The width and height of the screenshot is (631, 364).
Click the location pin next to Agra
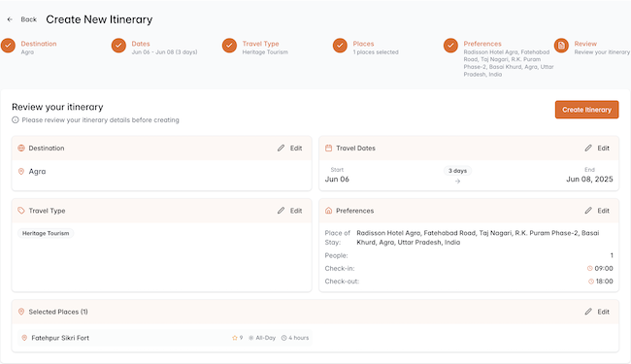[x=21, y=172]
